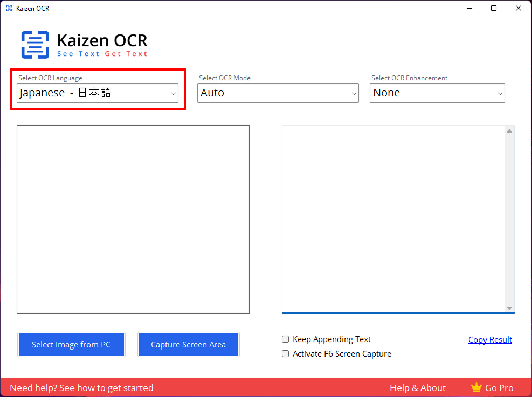The width and height of the screenshot is (532, 397).
Task: Click the Kaizen OCR title bar app icon
Action: [9, 9]
